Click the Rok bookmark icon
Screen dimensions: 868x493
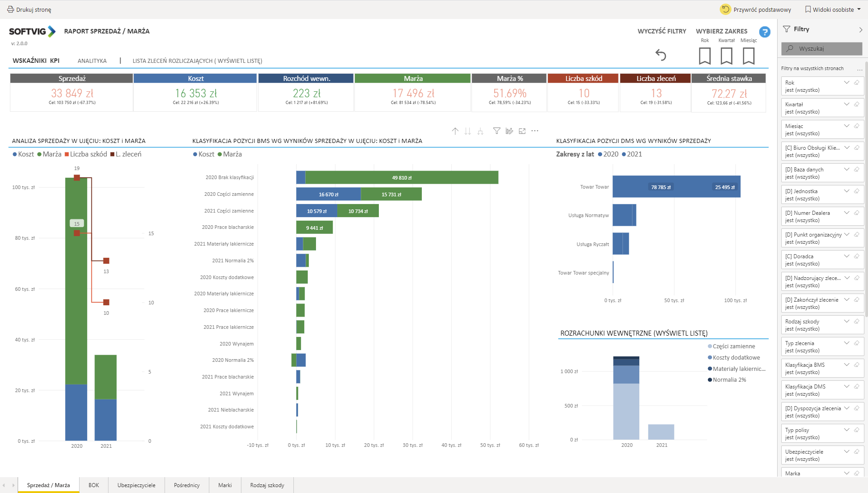(x=704, y=56)
